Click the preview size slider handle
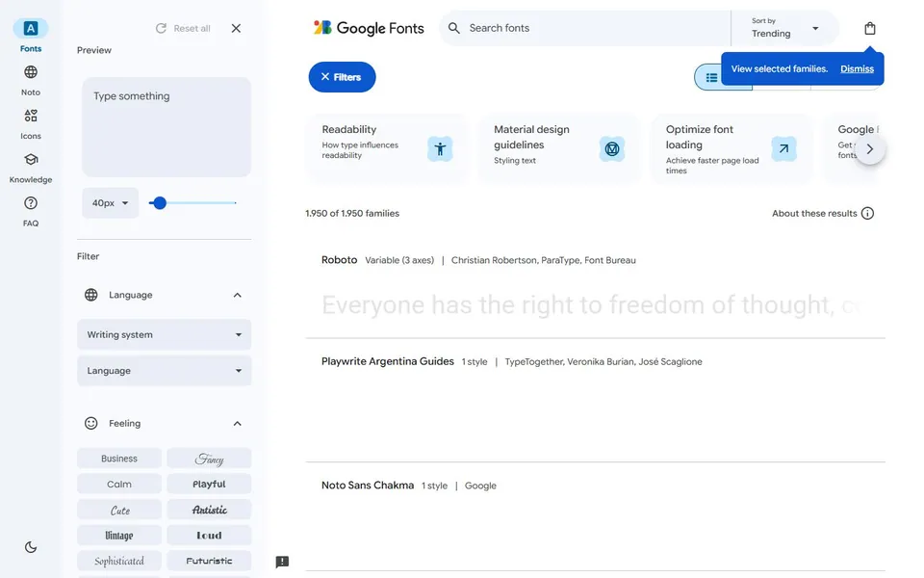This screenshot has height=578, width=924. coord(159,203)
